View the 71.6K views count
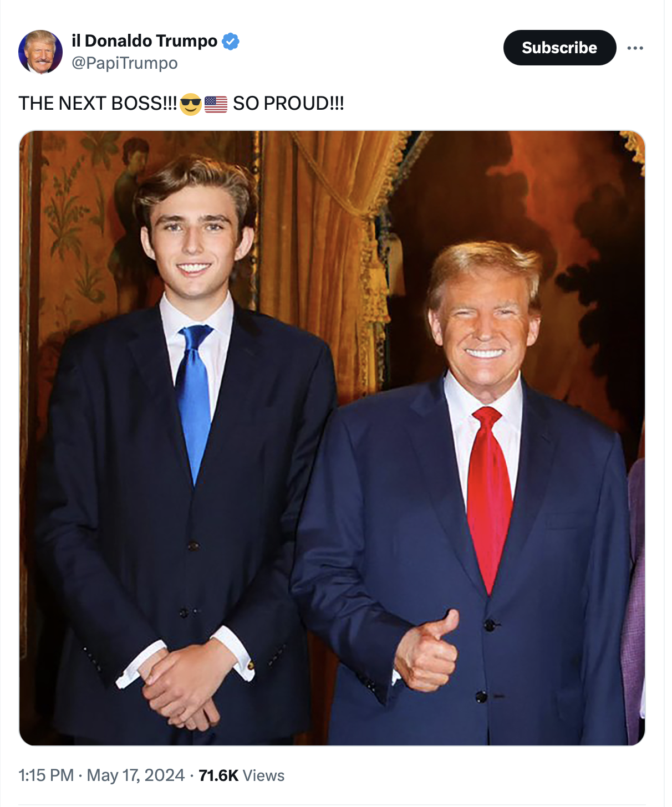Viewport: 672px width, 807px height. point(218,775)
